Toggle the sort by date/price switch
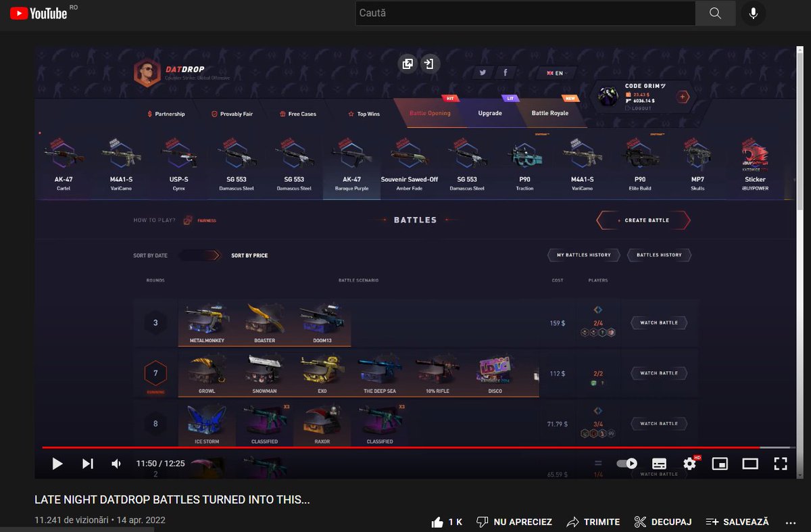 point(199,256)
